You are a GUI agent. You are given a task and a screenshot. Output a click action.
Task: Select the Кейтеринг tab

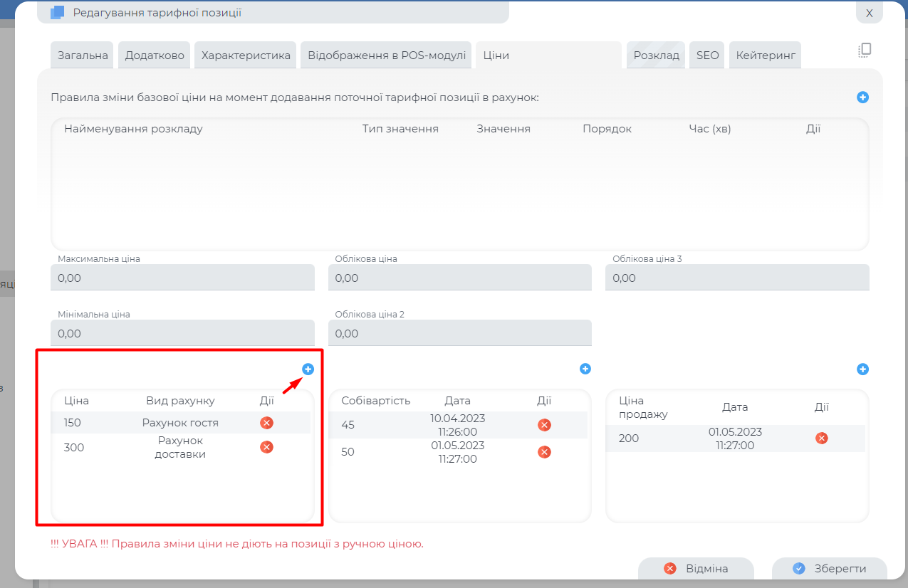pyautogui.click(x=765, y=56)
